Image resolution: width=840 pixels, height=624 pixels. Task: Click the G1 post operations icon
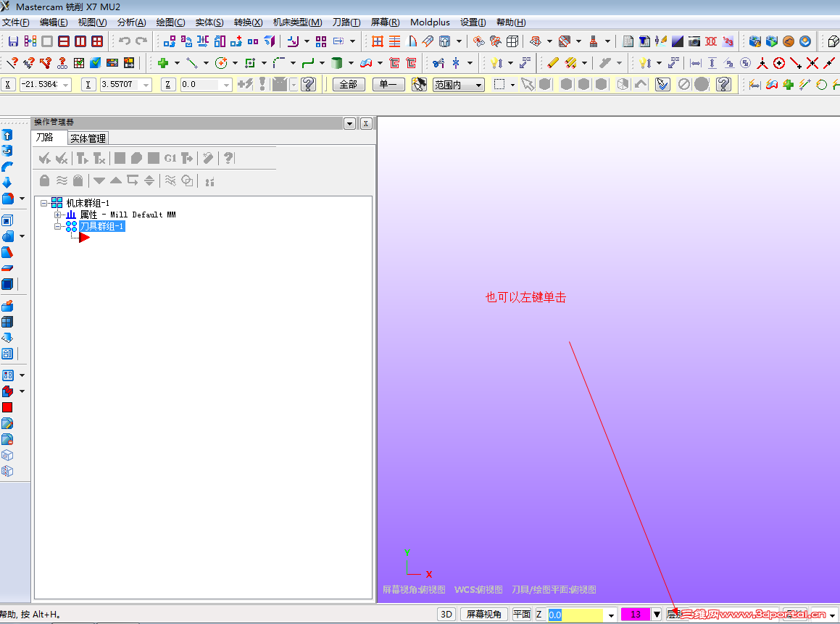coord(170,158)
